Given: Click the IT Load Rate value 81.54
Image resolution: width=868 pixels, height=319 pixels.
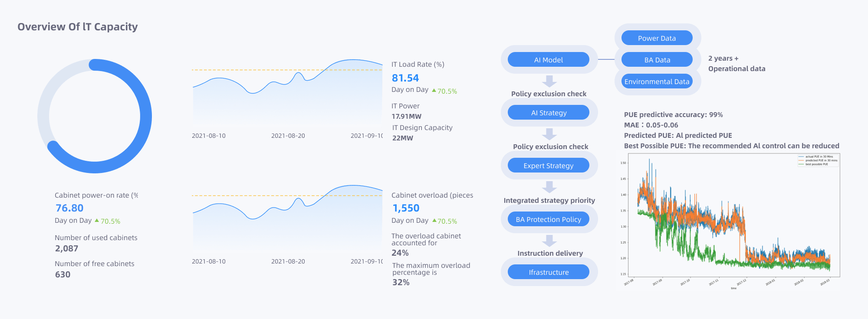Looking at the screenshot, I should tap(405, 78).
